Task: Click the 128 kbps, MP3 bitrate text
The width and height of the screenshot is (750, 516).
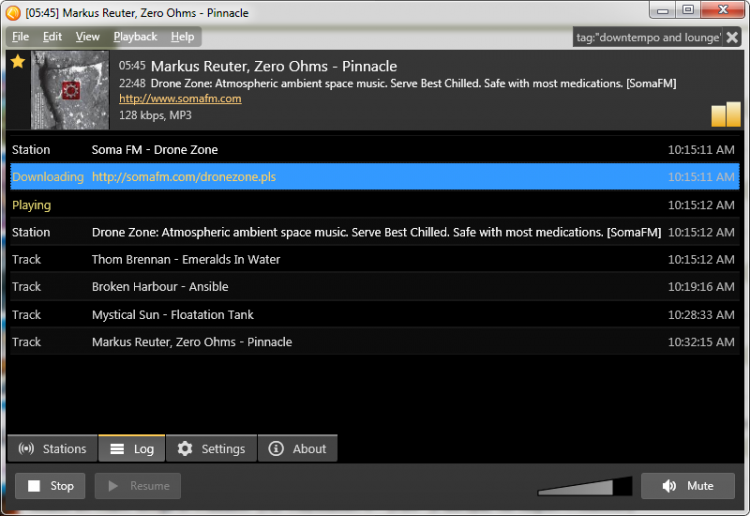Action: point(155,115)
